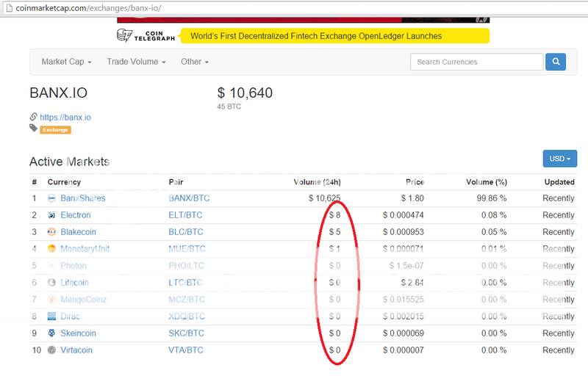Click the $ 2.84 Litecoin price
The height and width of the screenshot is (376, 588).
[412, 283]
